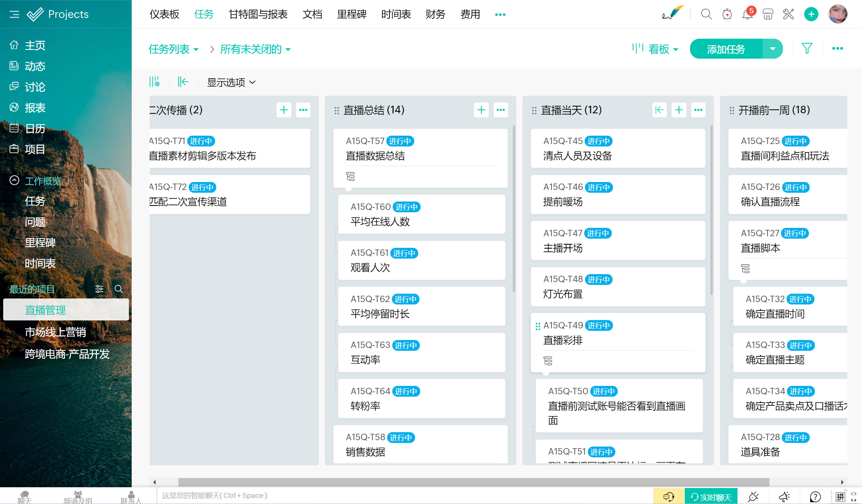The width and height of the screenshot is (862, 504).
Task: Switch to 甘特图与报表 tab
Action: (x=258, y=14)
